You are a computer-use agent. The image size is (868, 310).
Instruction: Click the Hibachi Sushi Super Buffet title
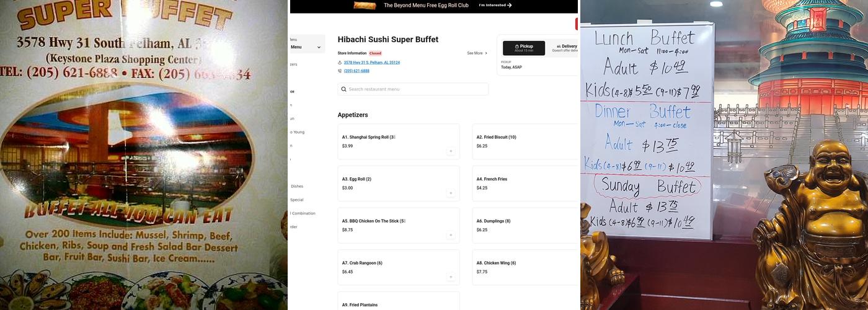(x=388, y=39)
